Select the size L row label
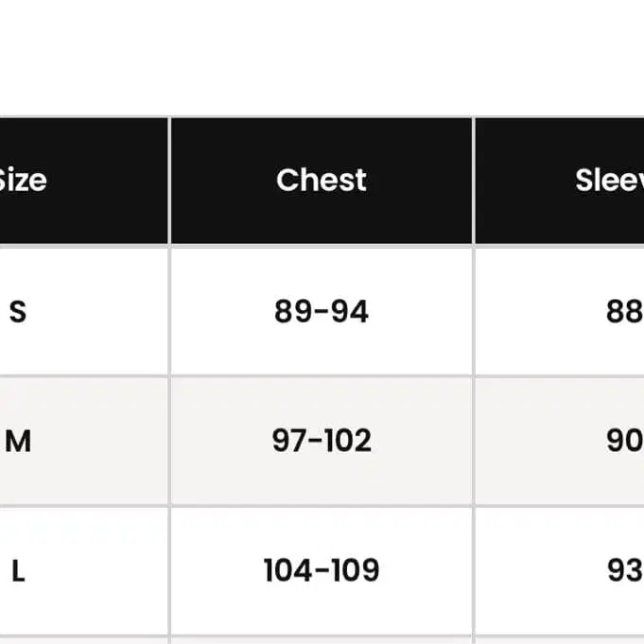The image size is (644, 644). [x=18, y=570]
